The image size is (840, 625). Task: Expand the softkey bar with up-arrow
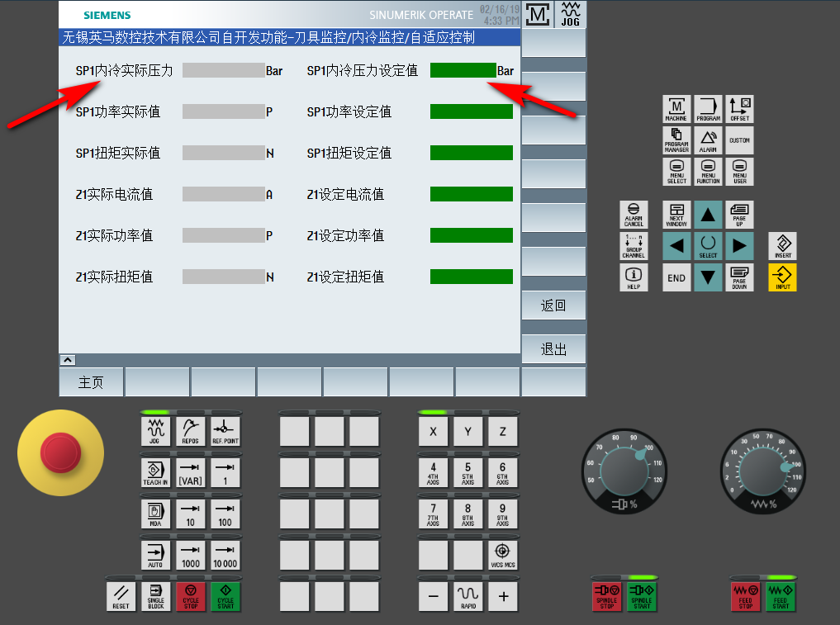coord(68,360)
